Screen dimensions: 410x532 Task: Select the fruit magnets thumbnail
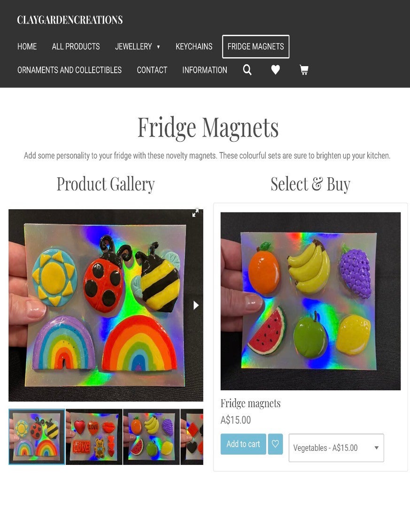click(x=151, y=437)
